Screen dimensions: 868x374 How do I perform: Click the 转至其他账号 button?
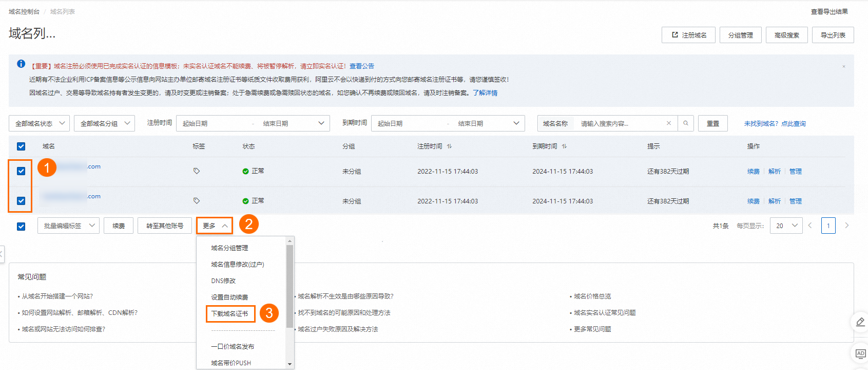click(x=165, y=226)
